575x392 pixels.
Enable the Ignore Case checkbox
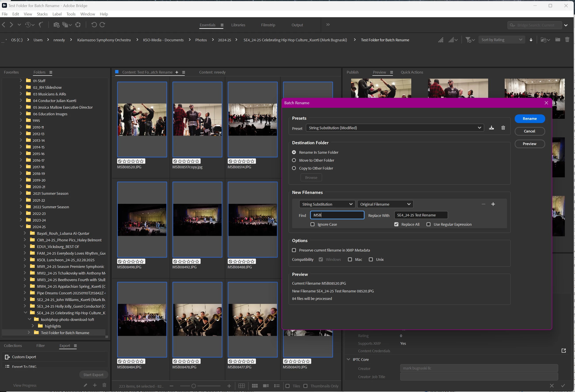click(x=312, y=224)
